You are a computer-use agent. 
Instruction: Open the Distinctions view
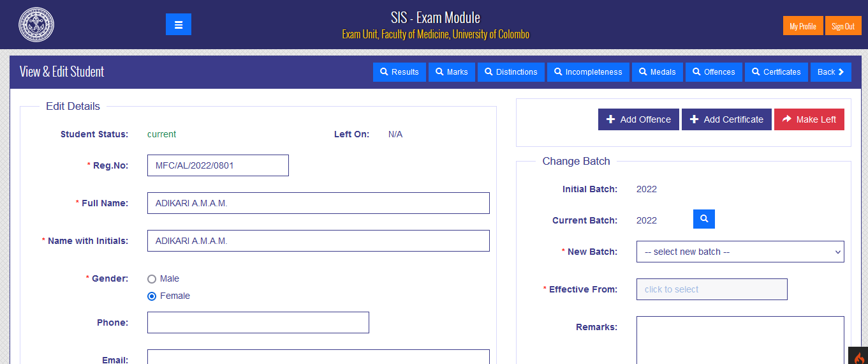pos(510,72)
